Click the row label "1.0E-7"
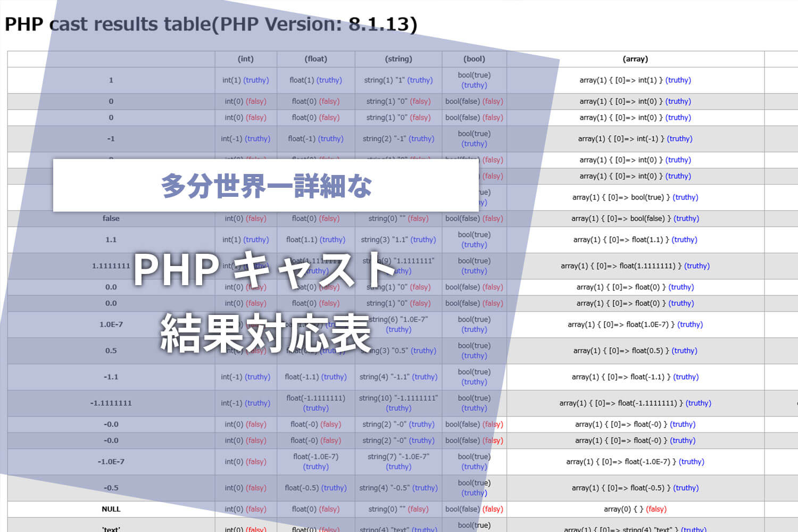 (x=111, y=325)
